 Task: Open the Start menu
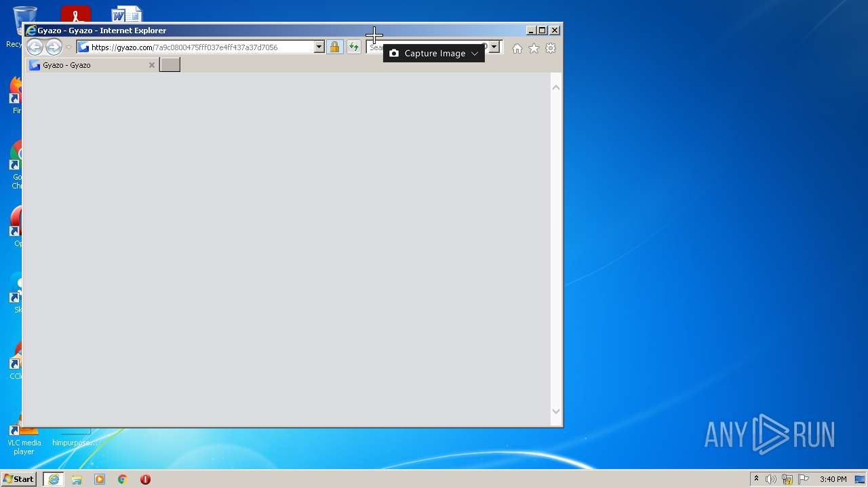pos(18,479)
